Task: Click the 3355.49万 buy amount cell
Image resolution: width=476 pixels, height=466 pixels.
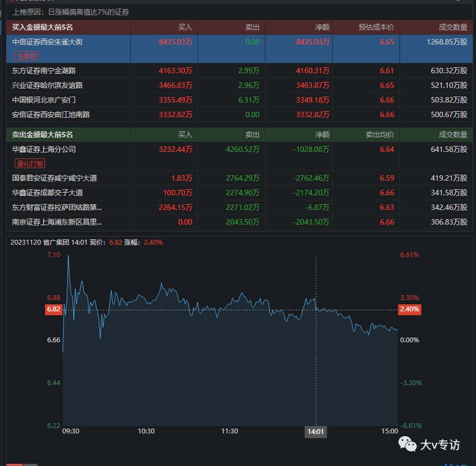Action: (175, 100)
